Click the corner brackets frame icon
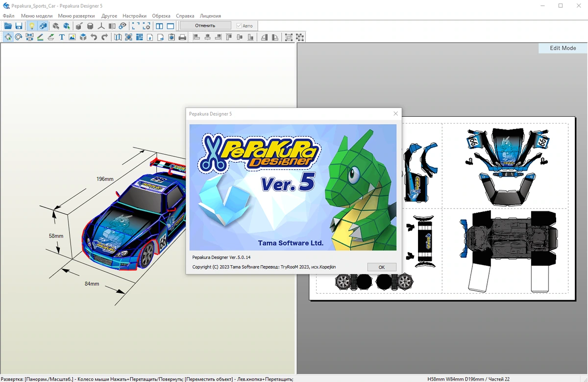588x382 pixels. tap(135, 25)
